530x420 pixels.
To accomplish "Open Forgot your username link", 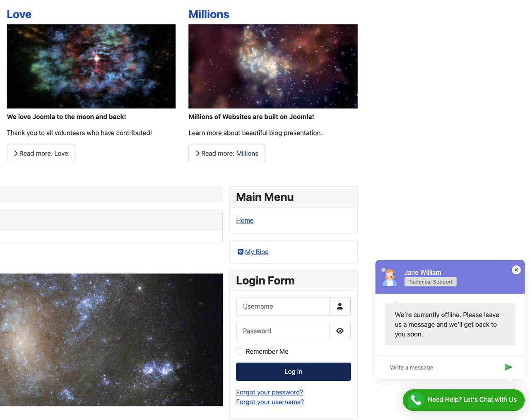I will (x=270, y=402).
